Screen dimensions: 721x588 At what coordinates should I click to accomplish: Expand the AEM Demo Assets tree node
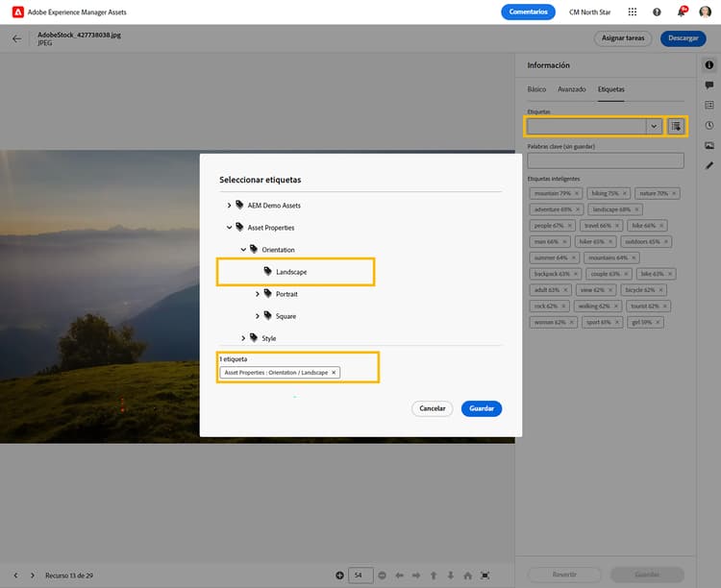[229, 206]
